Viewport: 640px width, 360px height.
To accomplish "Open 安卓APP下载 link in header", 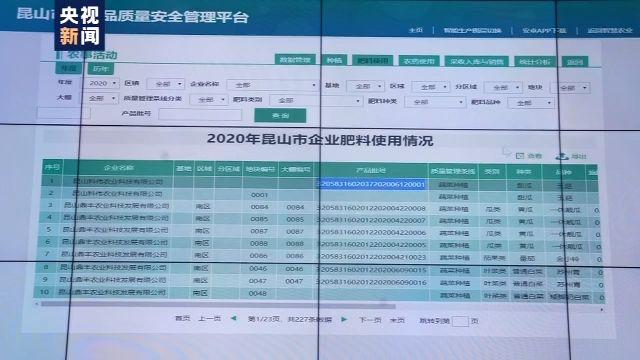I will 544,31.
